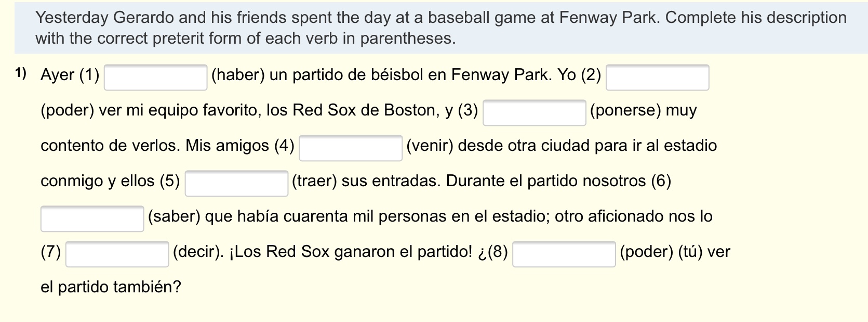
Task: Click blank 8 before '(poder) (tú)'
Action: [x=564, y=254]
